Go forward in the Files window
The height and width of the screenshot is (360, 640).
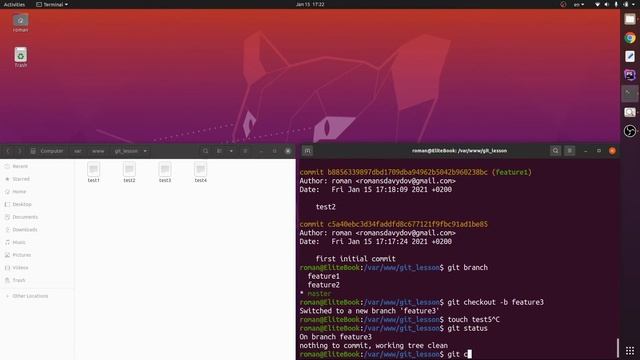coord(19,151)
